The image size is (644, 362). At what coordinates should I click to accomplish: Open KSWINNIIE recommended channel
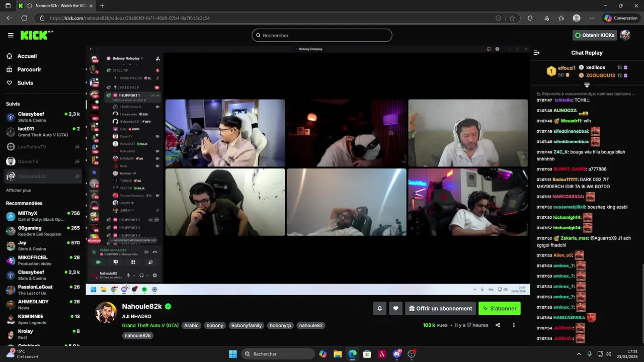coord(43,319)
